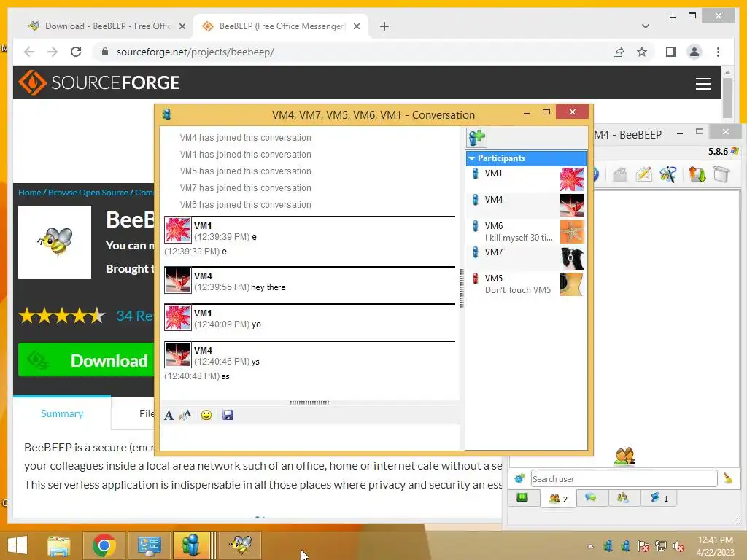
Task: Click the grey envelope icon in BeeBEEP toolbar
Action: (x=619, y=174)
